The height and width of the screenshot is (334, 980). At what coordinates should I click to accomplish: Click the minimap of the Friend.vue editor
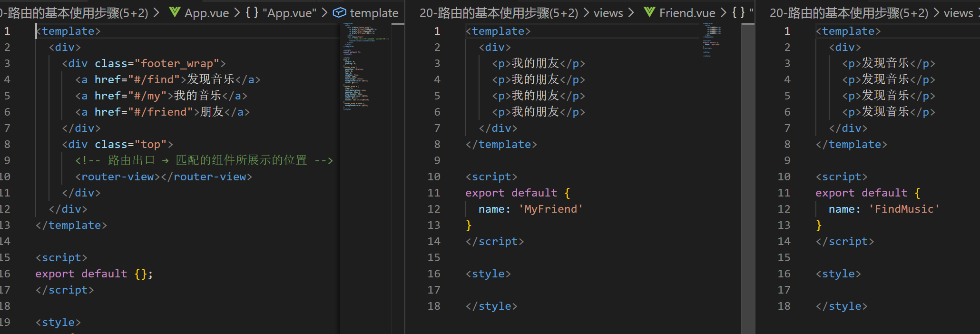712,40
